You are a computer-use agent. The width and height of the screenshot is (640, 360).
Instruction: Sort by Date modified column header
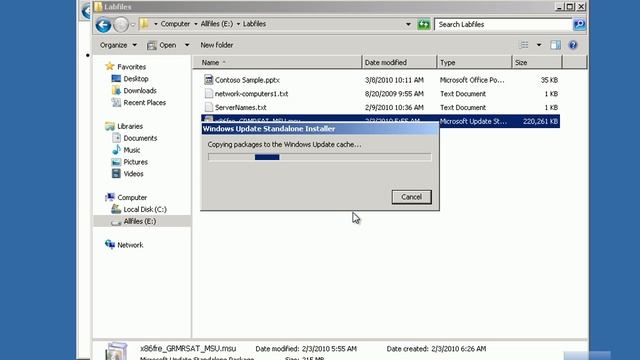399,62
